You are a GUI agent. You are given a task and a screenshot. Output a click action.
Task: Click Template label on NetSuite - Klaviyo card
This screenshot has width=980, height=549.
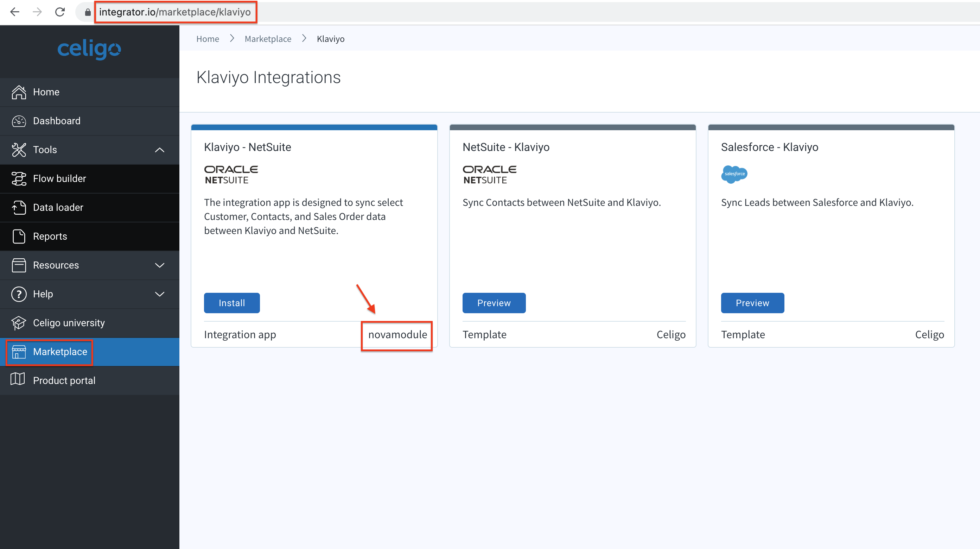click(x=484, y=335)
